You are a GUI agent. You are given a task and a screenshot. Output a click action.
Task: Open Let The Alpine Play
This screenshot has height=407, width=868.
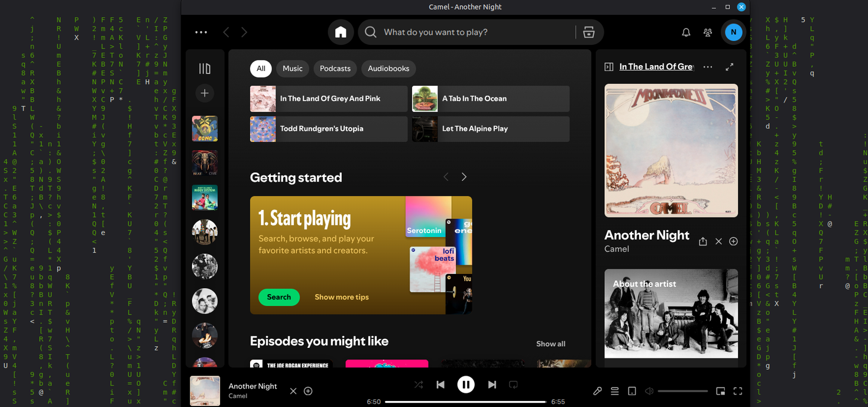[491, 129]
